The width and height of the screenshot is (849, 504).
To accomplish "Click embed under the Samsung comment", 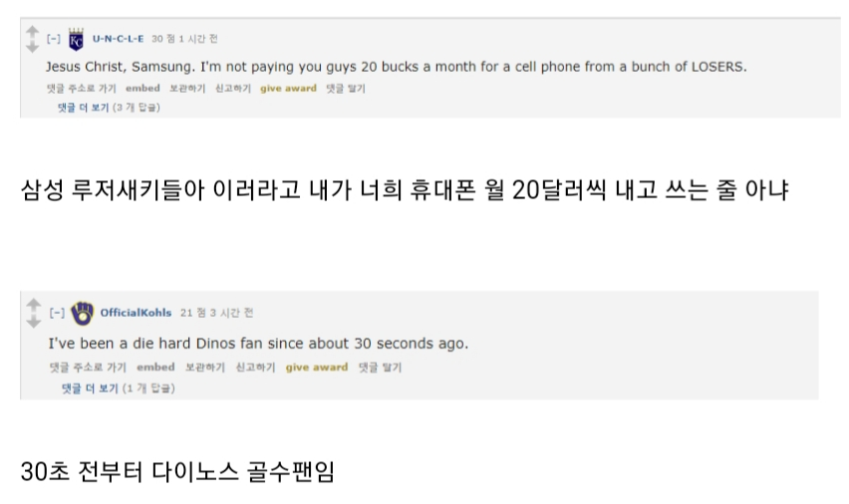I will 142,89.
